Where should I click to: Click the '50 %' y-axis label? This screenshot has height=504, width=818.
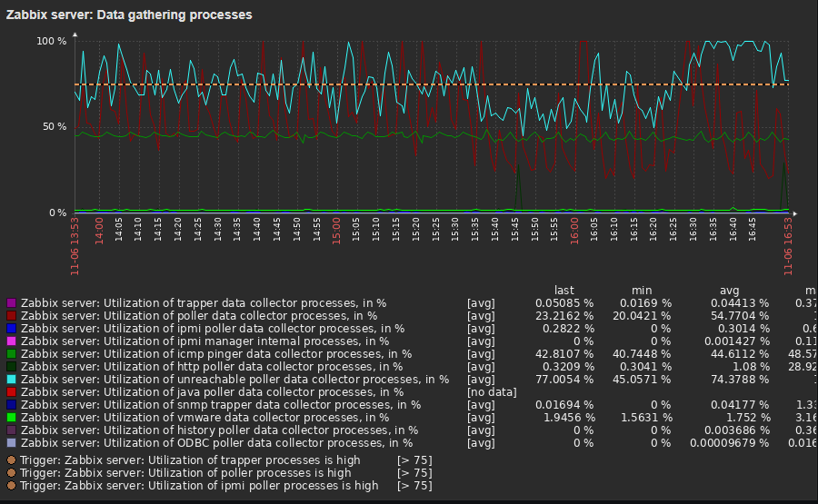(55, 126)
